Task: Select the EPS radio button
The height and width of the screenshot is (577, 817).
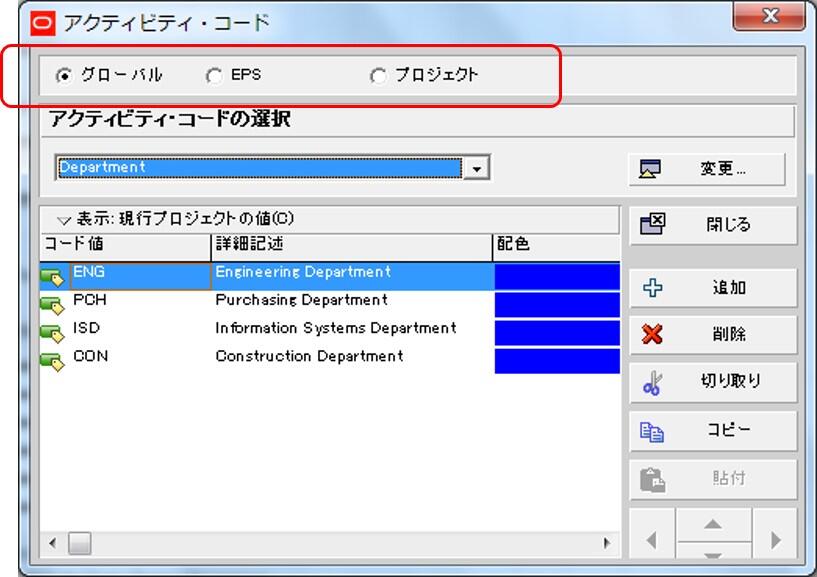Action: pyautogui.click(x=214, y=76)
